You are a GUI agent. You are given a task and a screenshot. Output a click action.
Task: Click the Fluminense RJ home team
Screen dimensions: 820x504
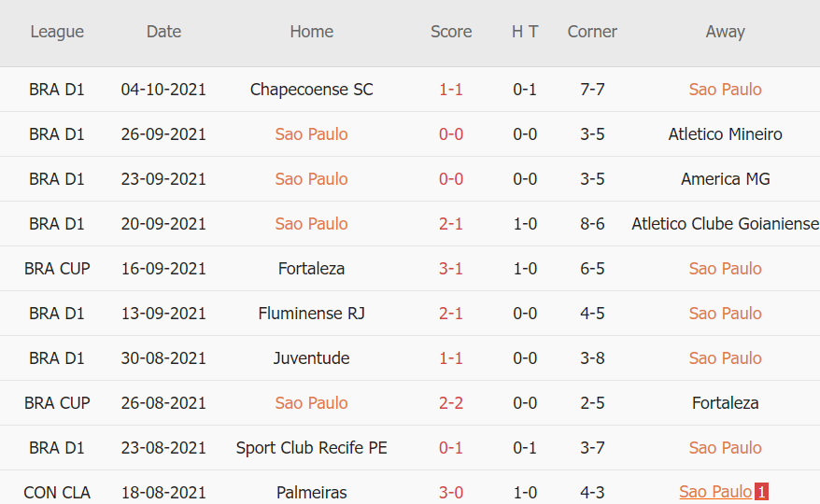(311, 314)
